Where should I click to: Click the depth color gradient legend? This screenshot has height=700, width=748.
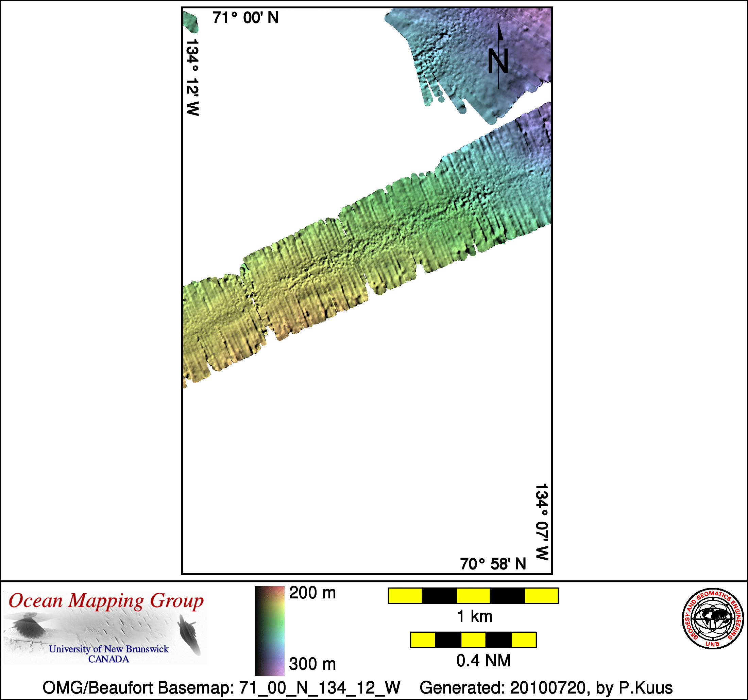click(x=270, y=631)
